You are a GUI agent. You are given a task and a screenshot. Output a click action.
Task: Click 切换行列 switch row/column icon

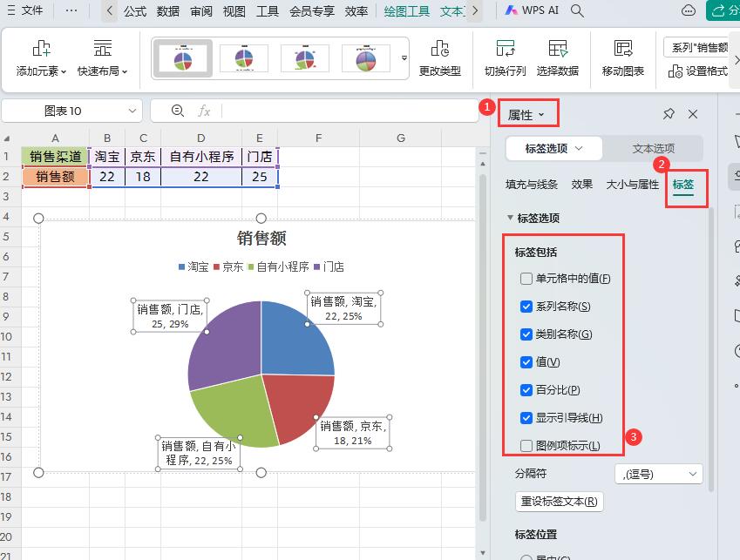[x=505, y=49]
